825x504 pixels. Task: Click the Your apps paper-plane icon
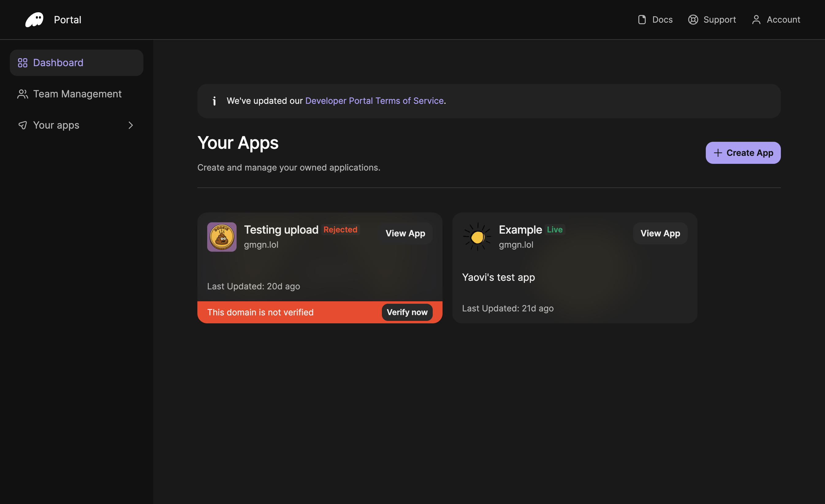tap(22, 125)
